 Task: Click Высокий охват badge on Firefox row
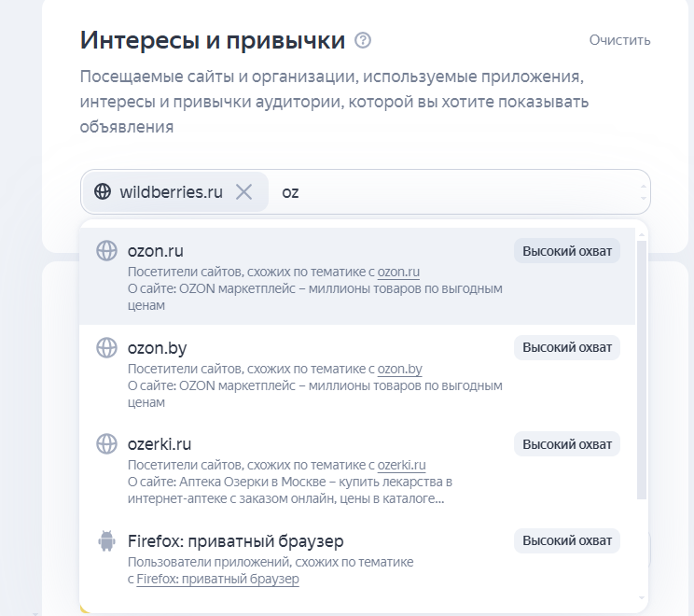[x=566, y=541]
